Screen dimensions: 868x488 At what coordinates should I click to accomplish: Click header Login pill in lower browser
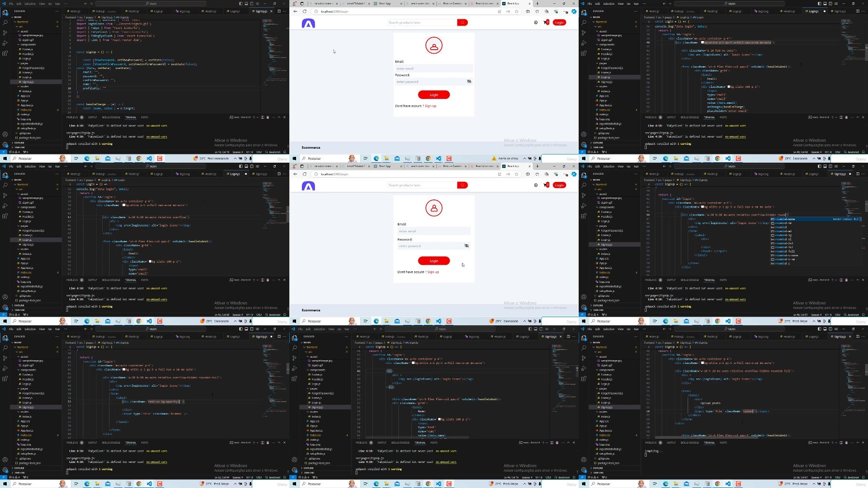coord(559,185)
